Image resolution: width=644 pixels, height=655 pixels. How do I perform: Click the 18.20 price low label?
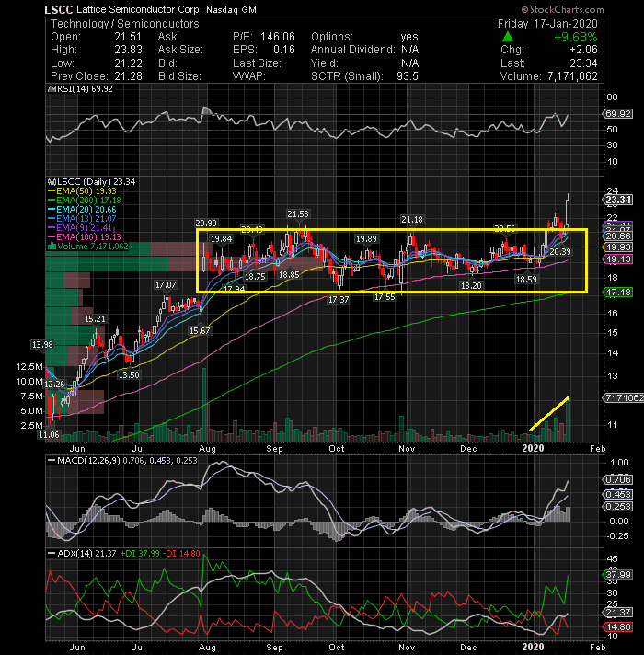pos(471,286)
